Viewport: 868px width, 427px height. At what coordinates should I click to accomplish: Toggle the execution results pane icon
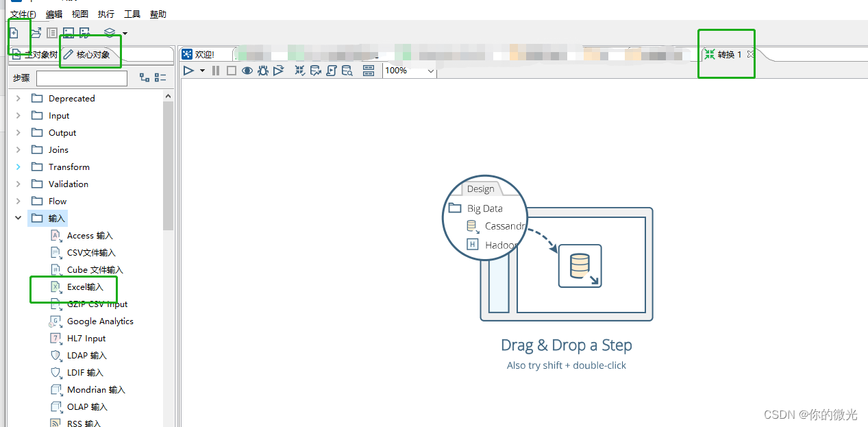(x=369, y=71)
